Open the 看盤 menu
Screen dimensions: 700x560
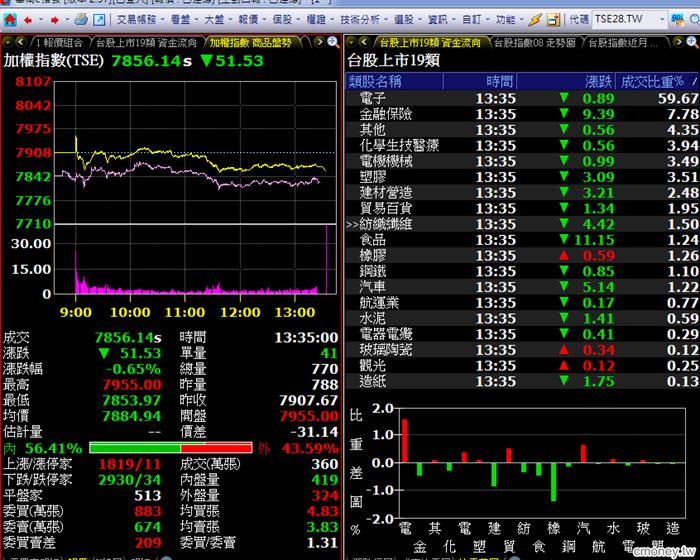click(185, 20)
